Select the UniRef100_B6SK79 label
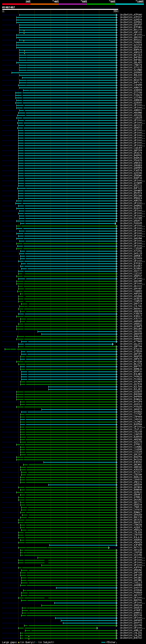 tap(131, 80)
